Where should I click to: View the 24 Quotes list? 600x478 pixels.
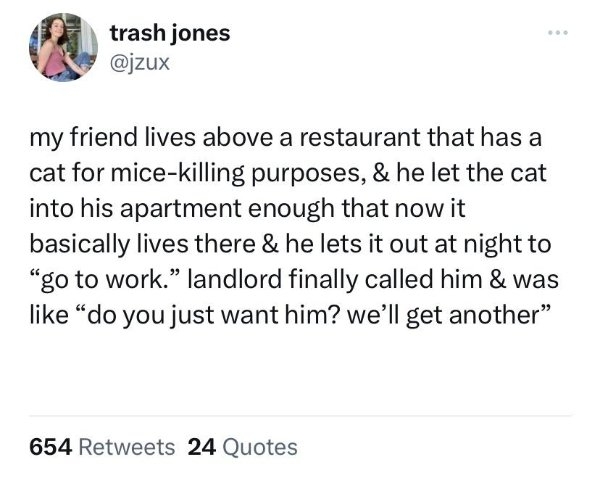pyautogui.click(x=242, y=446)
